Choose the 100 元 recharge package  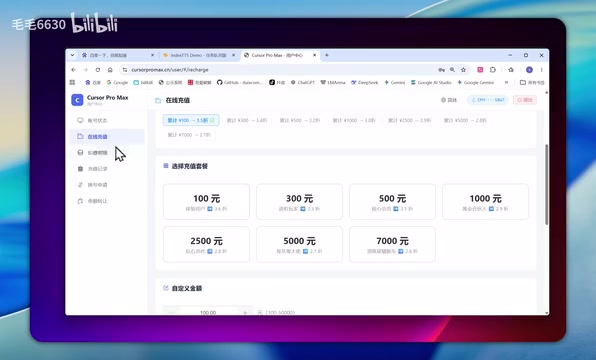tap(206, 202)
